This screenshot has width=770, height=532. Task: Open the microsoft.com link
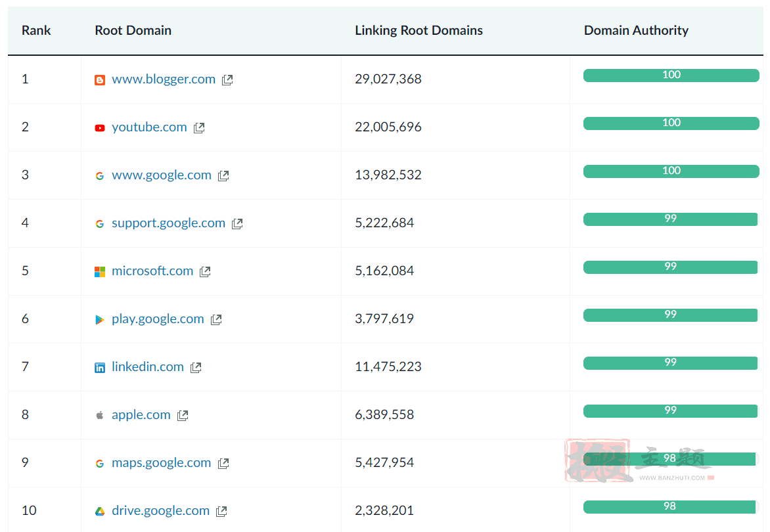(152, 271)
